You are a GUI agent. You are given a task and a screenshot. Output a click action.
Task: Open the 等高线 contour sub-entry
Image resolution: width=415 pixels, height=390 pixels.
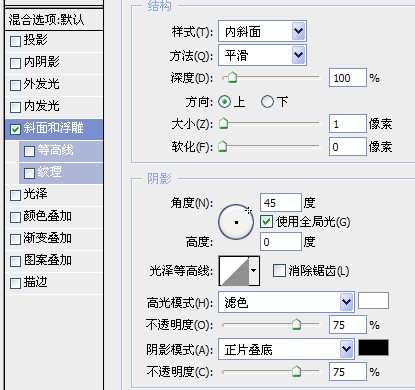(55, 150)
